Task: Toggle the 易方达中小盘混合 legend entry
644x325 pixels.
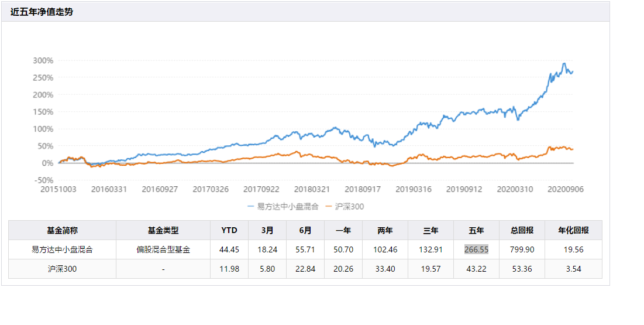Action: point(283,207)
